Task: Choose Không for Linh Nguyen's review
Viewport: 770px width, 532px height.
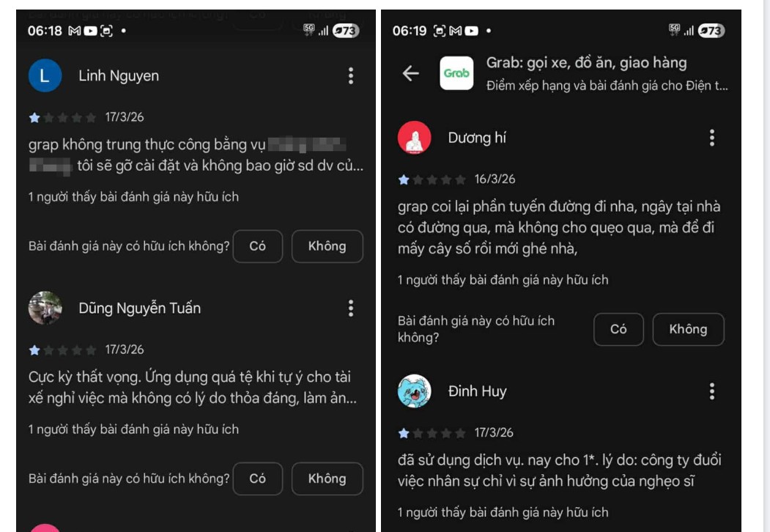Action: click(327, 246)
